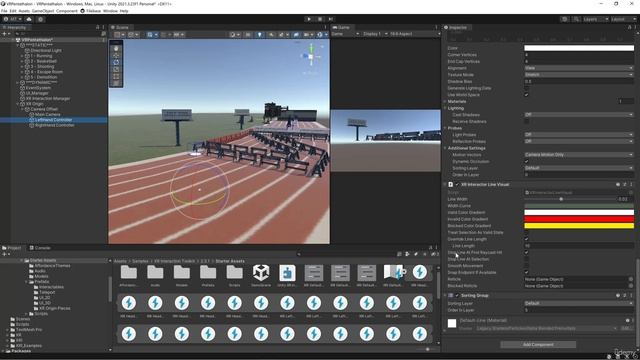Image resolution: width=640 pixels, height=360 pixels.
Task: Lock the Inspector with the padlock icon
Action: 629,27
